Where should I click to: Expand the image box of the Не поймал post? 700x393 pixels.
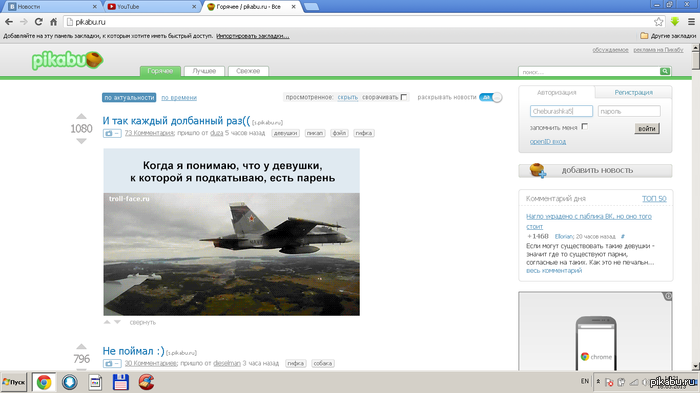pyautogui.click(x=112, y=364)
